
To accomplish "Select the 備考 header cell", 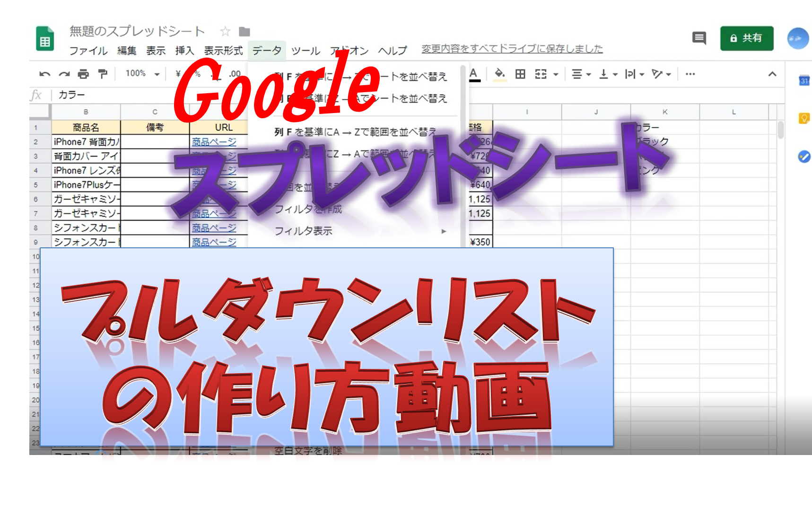I will tap(155, 128).
